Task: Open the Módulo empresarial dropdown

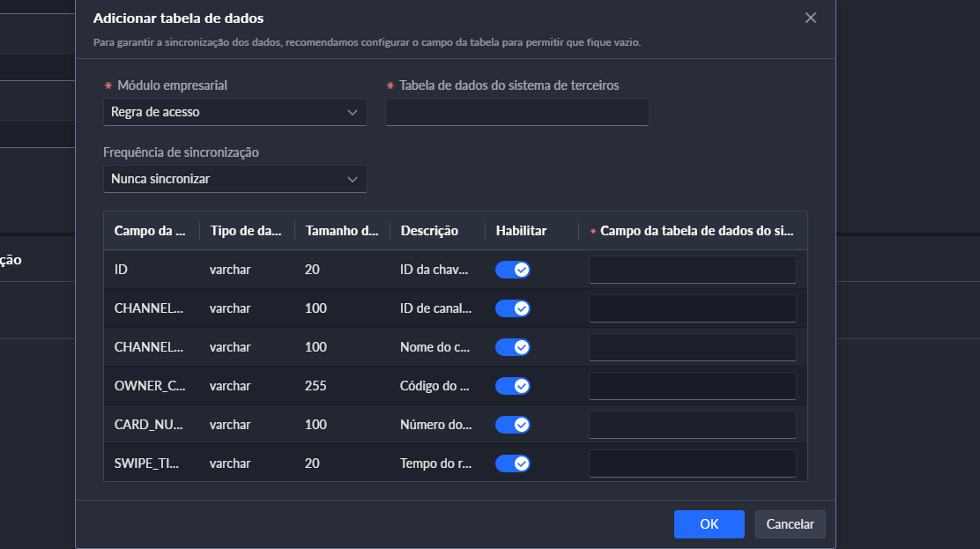Action: coord(235,112)
